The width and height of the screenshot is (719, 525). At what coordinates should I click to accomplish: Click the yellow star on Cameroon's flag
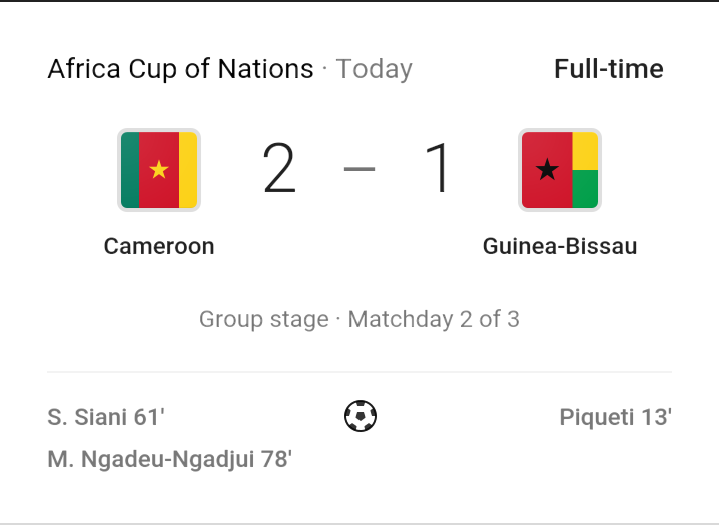[x=159, y=170]
